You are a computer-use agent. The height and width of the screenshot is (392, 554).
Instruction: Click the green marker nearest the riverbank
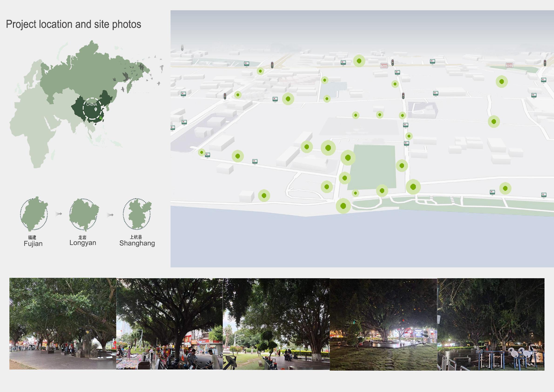click(343, 206)
